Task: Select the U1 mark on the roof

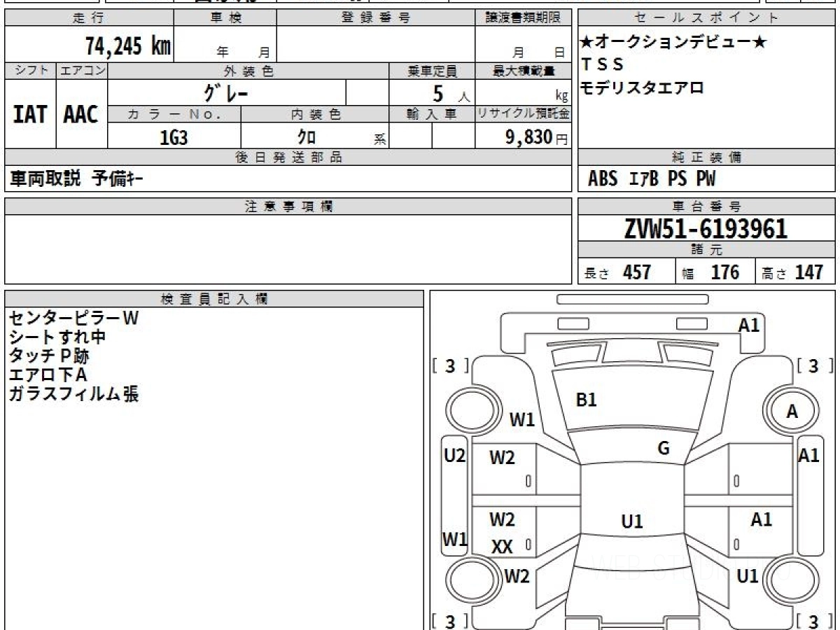Action: pyautogui.click(x=632, y=521)
